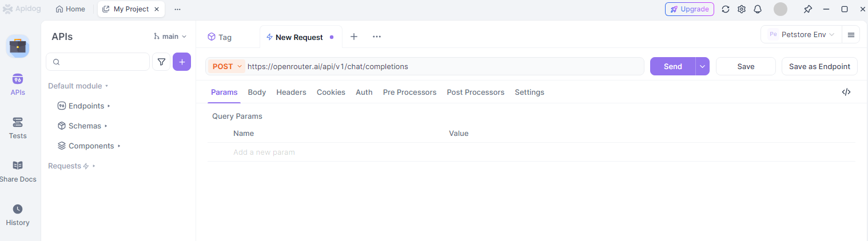
Task: Open the Tag tab
Action: coord(220,37)
